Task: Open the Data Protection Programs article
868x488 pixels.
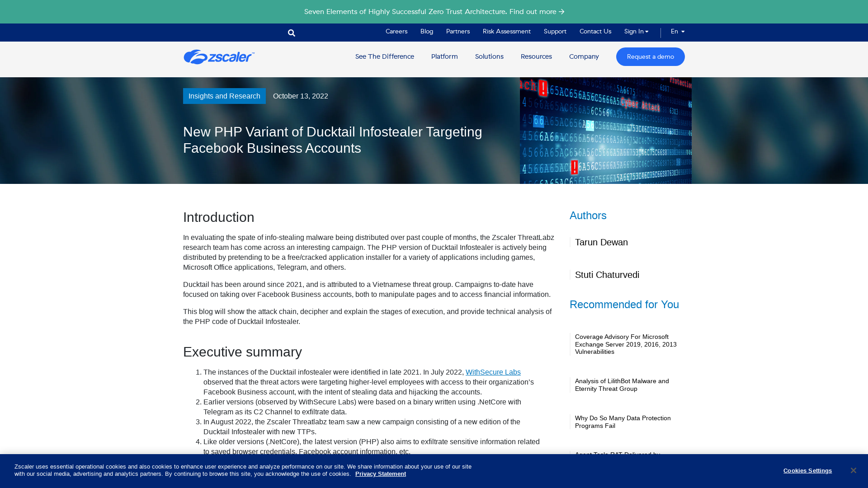Action: [623, 422]
